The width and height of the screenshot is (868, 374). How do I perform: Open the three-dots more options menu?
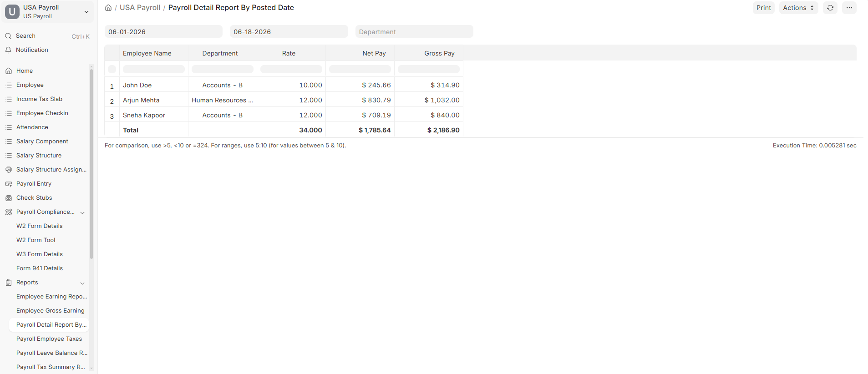point(849,8)
